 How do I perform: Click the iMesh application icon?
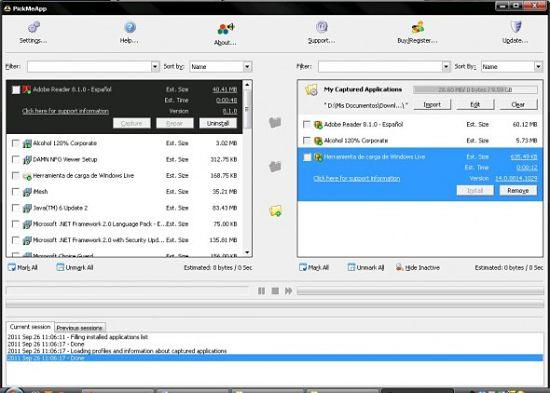27,192
